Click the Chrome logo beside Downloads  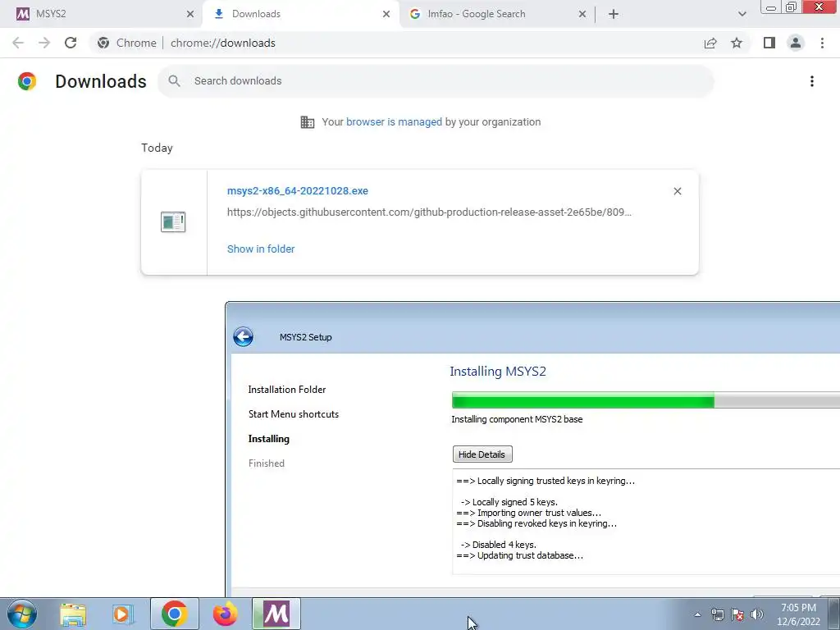27,81
